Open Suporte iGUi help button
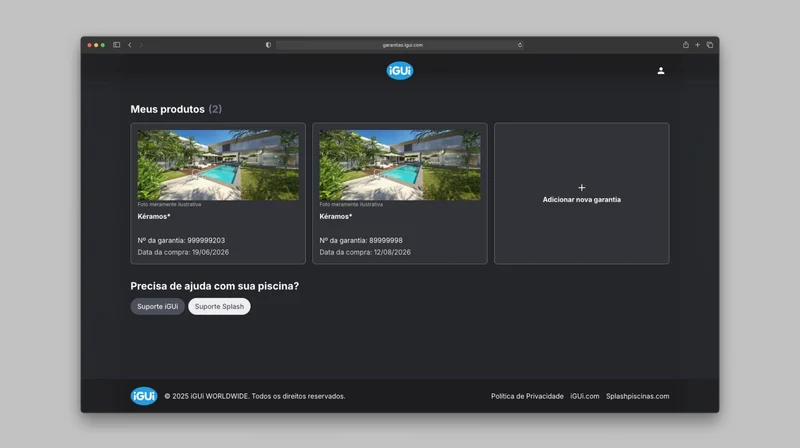The height and width of the screenshot is (448, 800). (158, 307)
